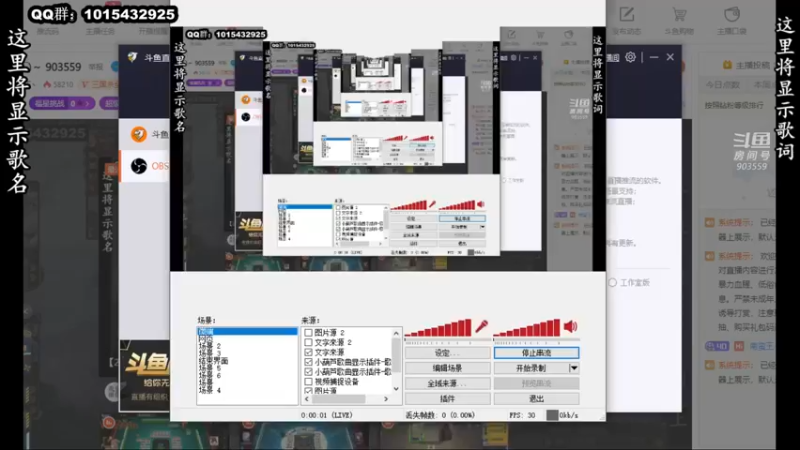Click the 0:00:01 (LIVE) status text
The height and width of the screenshot is (450, 800).
pyautogui.click(x=327, y=415)
